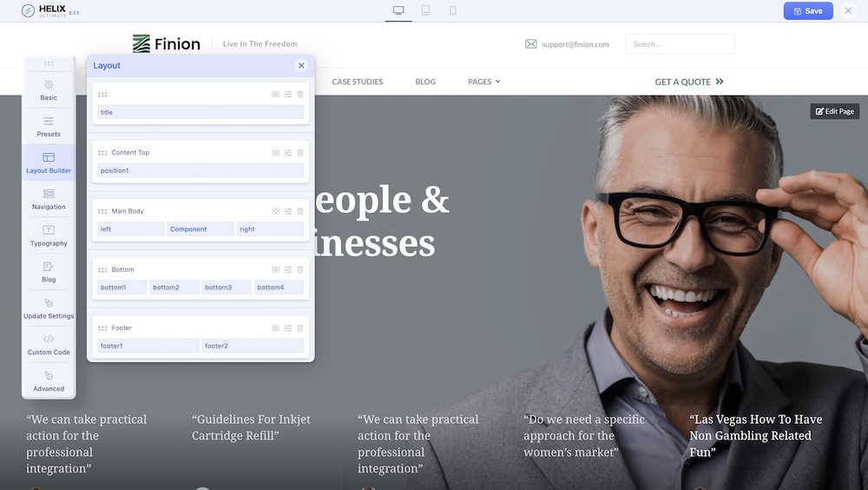The height and width of the screenshot is (490, 868).
Task: Click the Helix Ultimate logo
Action: pyautogui.click(x=49, y=10)
